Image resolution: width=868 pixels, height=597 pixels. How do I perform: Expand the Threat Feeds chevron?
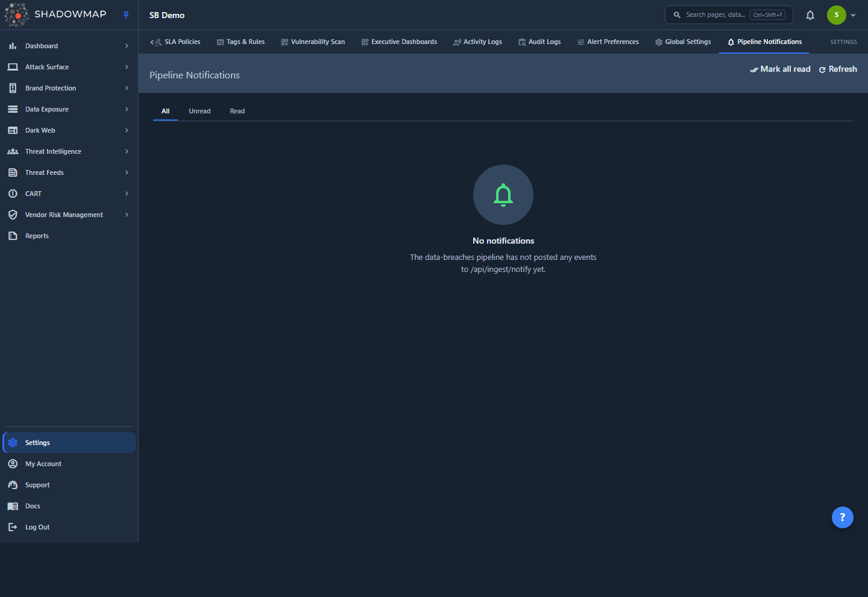click(127, 172)
